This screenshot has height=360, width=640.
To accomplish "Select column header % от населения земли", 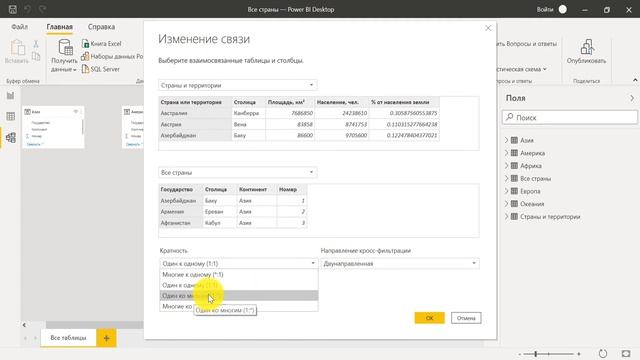I will coord(404,102).
